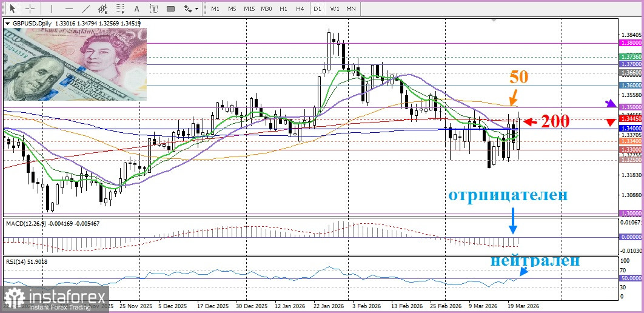Enable the D1 daily timeframe

[317, 8]
